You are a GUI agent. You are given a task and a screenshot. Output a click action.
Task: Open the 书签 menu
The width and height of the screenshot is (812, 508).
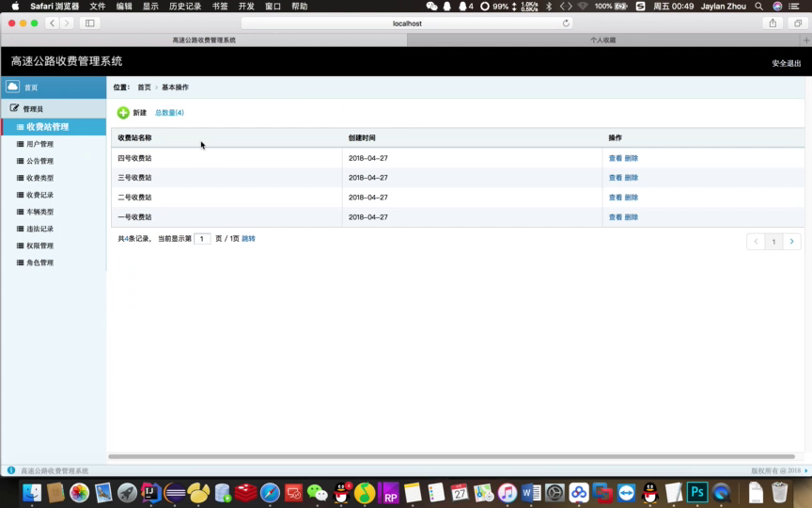pos(220,7)
